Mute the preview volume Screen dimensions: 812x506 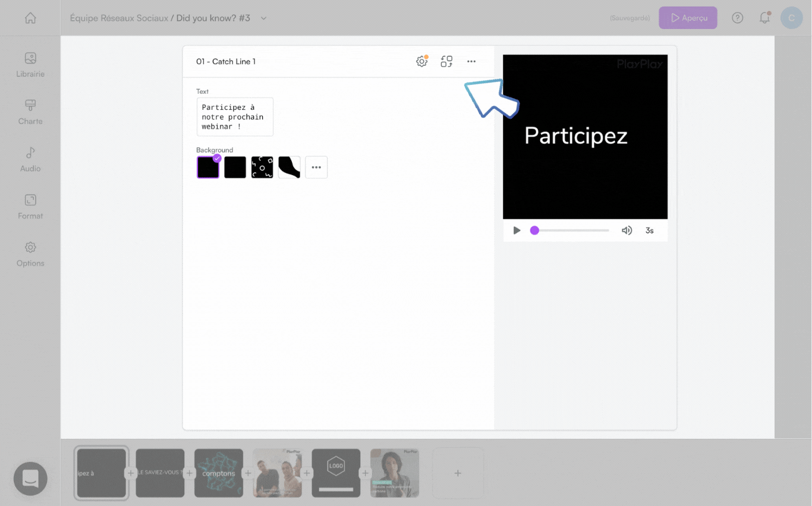click(627, 230)
